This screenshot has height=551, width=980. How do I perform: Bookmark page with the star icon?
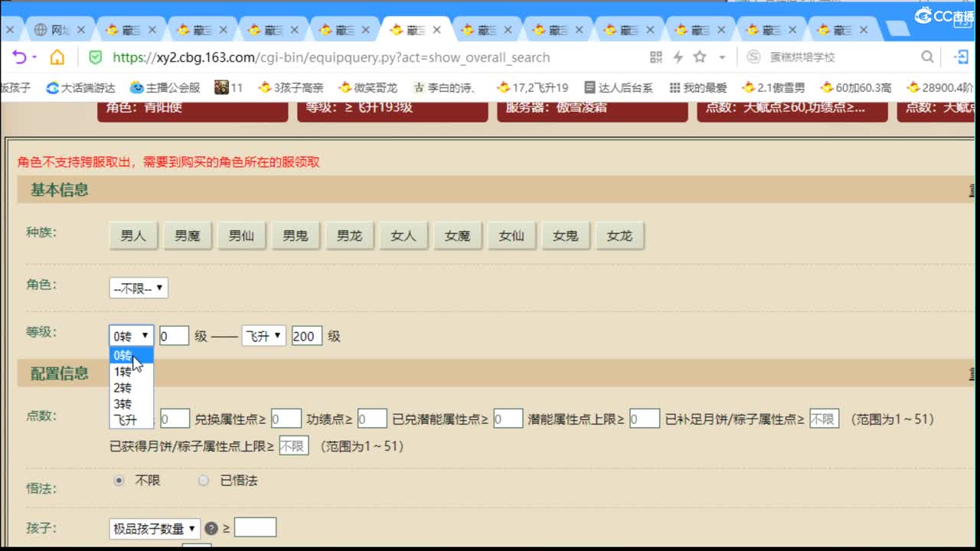click(x=700, y=57)
